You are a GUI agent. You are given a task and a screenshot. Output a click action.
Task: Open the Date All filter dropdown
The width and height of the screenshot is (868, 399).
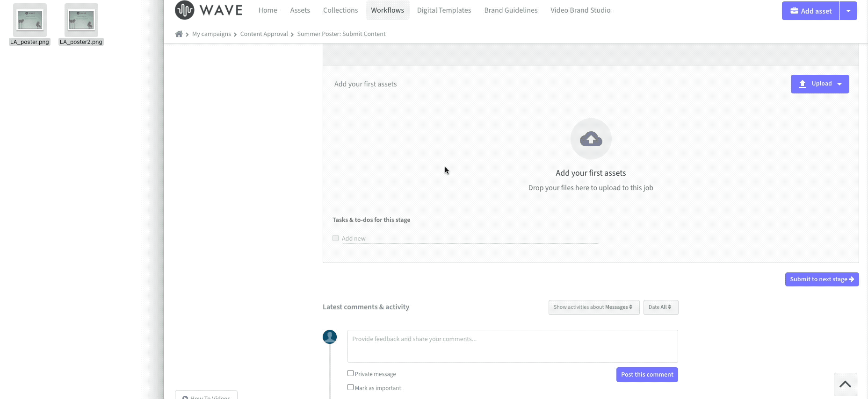pos(661,307)
